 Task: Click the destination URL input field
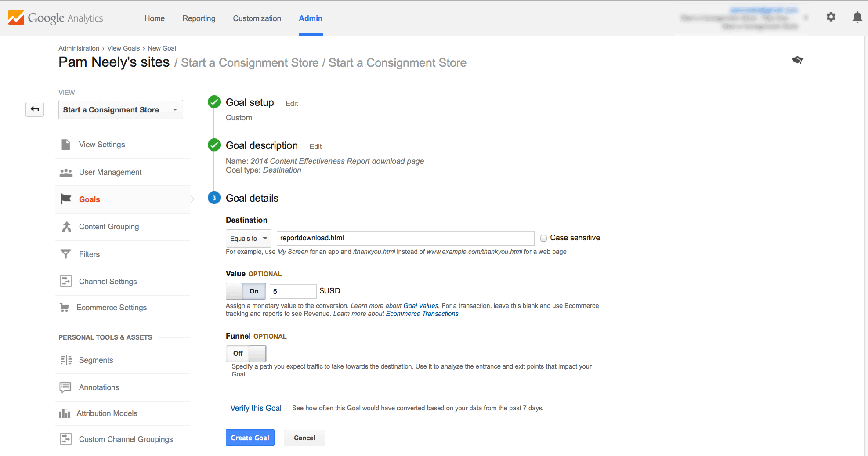(x=405, y=238)
